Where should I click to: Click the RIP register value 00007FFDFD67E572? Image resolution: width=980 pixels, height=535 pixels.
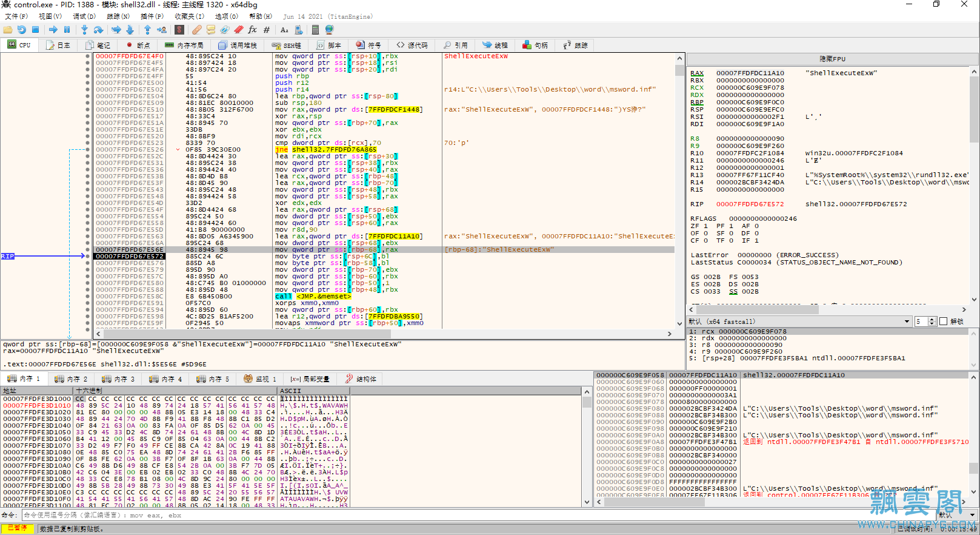[x=750, y=204]
